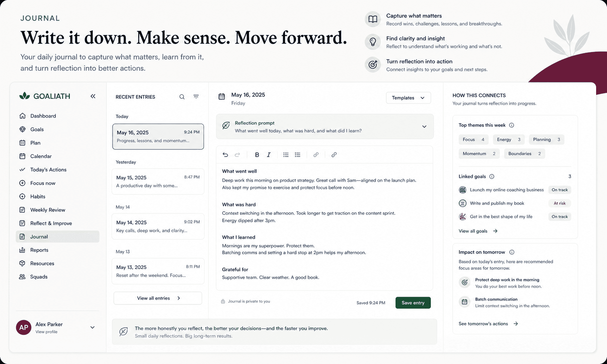Click View all entries button

tap(158, 298)
